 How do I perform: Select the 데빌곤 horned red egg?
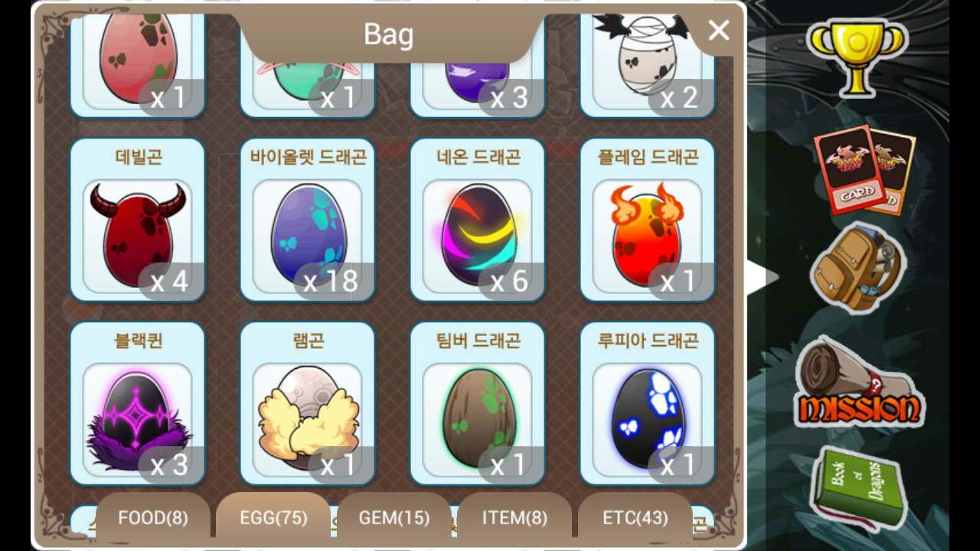[138, 220]
